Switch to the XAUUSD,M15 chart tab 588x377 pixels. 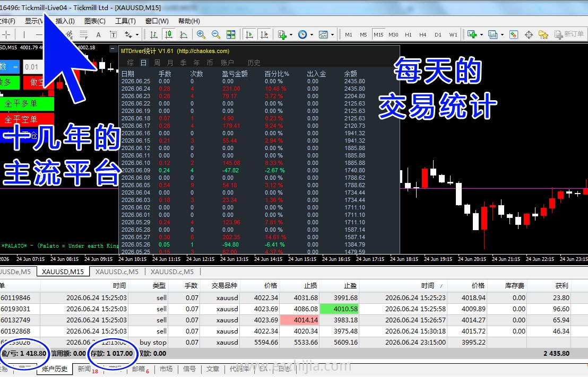coord(63,271)
